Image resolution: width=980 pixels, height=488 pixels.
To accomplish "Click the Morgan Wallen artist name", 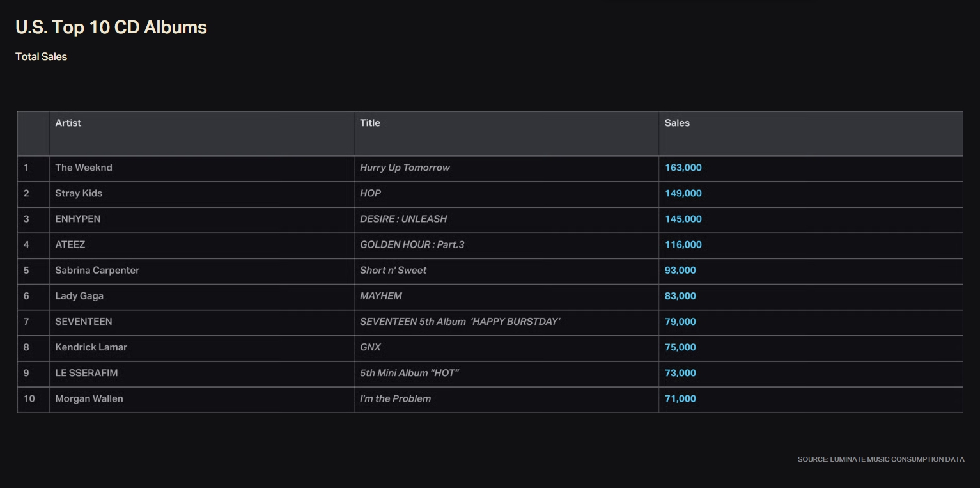I will click(x=89, y=398).
